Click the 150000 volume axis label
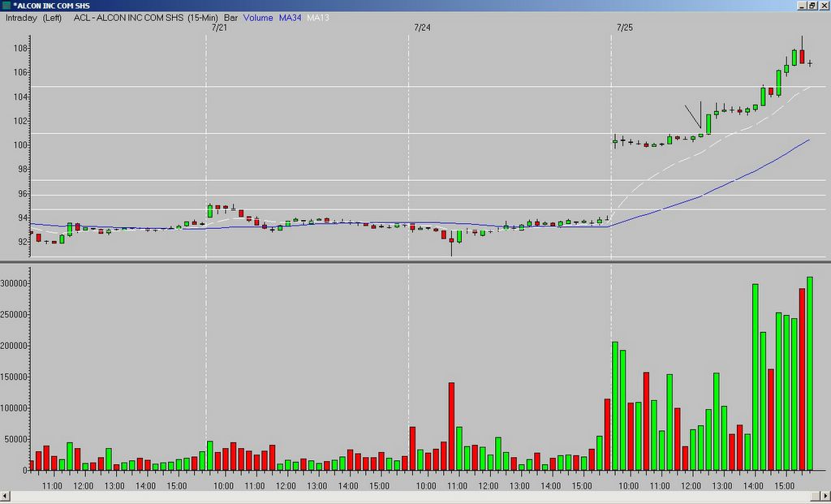 click(14, 377)
